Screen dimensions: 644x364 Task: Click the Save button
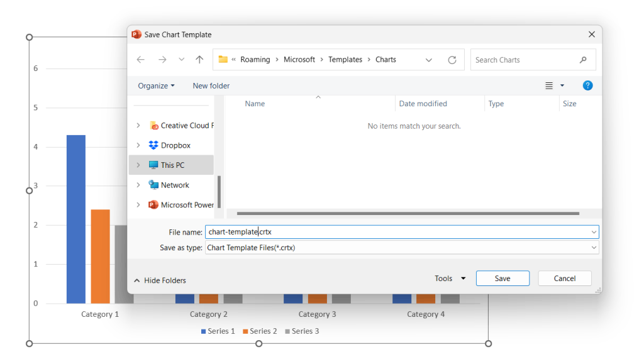502,277
